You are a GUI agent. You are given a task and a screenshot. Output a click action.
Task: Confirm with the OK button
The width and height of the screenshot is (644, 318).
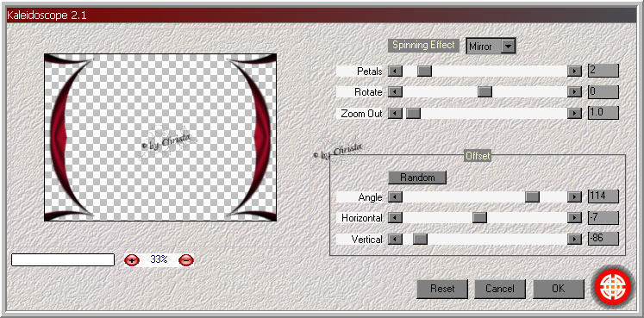click(558, 289)
